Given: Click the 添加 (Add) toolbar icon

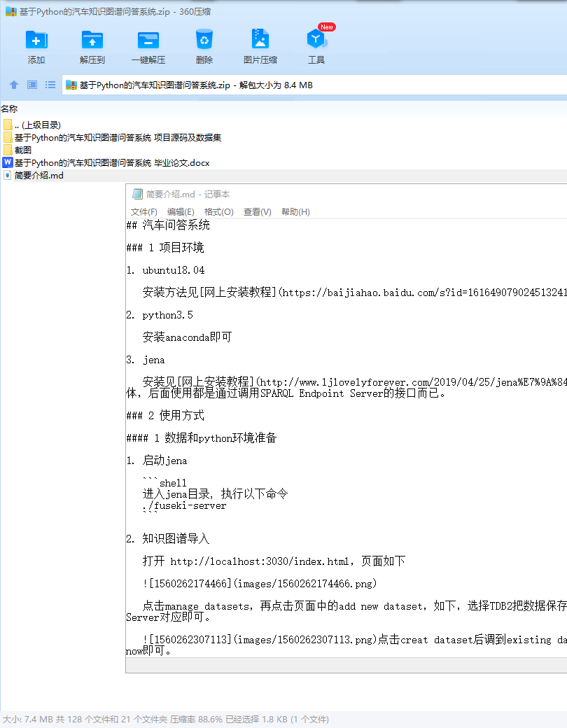Looking at the screenshot, I should point(36,40).
